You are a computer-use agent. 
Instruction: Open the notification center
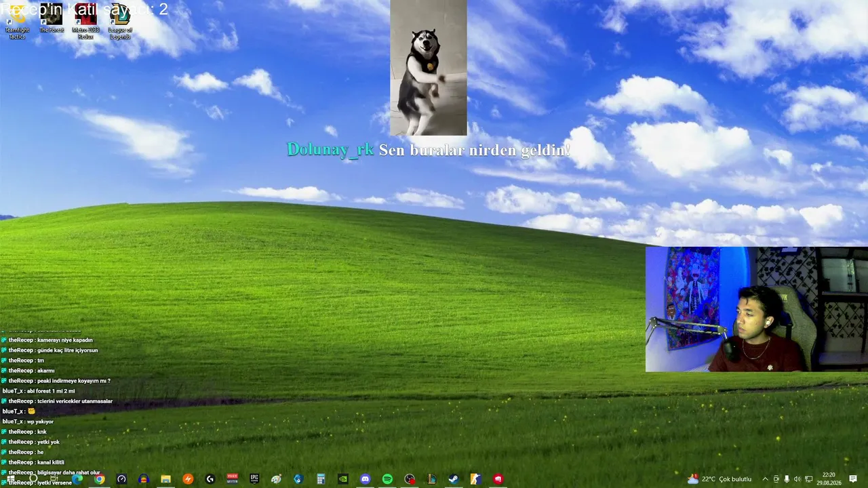[x=853, y=479]
